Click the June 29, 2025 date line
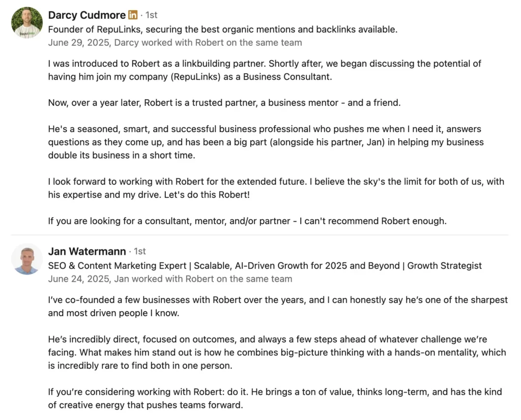Image resolution: width=521 pixels, height=420 pixels. point(175,43)
